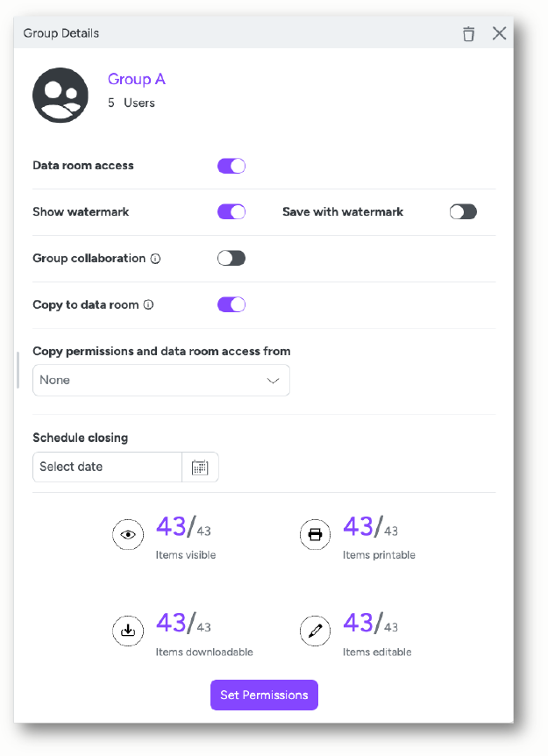Click the group avatar icon
The height and width of the screenshot is (756, 548).
(60, 95)
